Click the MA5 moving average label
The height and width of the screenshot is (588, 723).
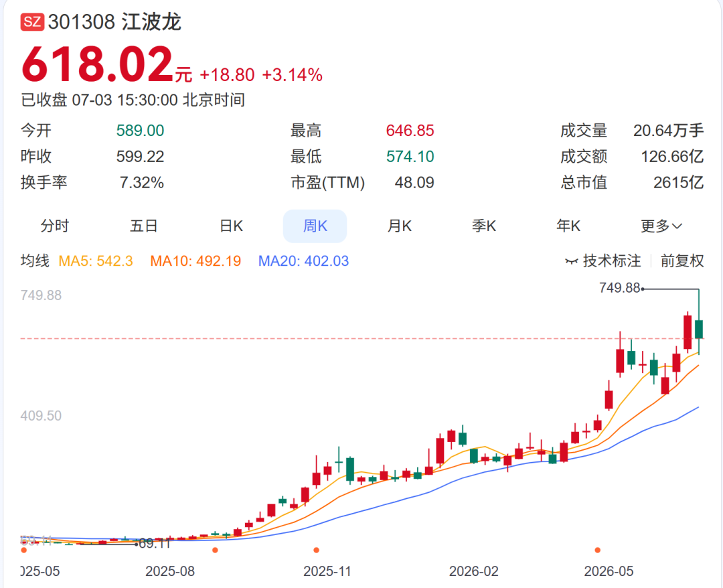click(x=96, y=261)
